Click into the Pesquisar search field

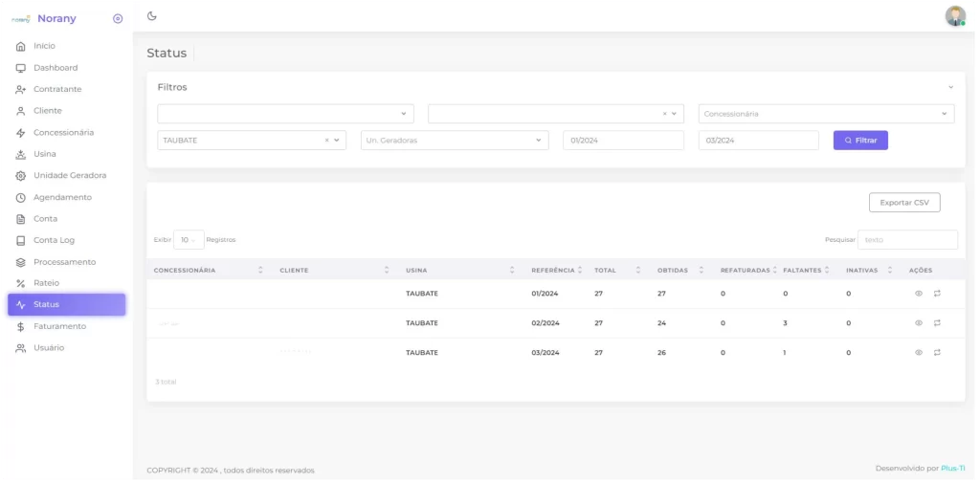coord(906,240)
